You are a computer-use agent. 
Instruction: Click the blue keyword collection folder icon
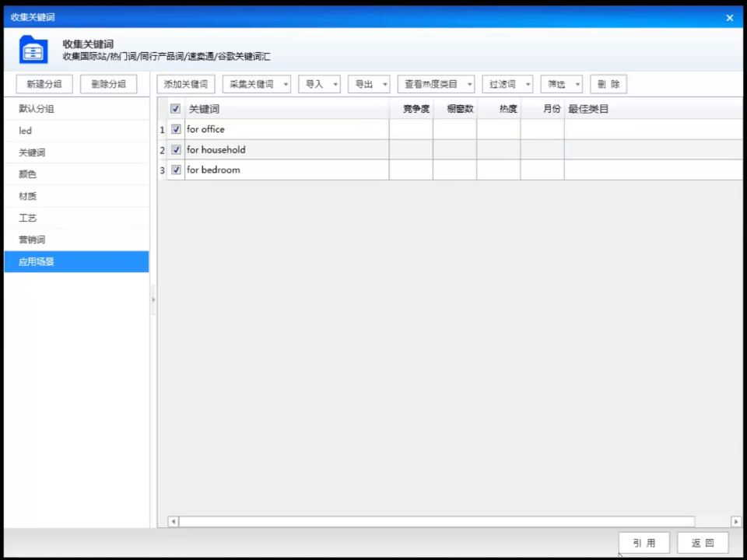pos(33,50)
